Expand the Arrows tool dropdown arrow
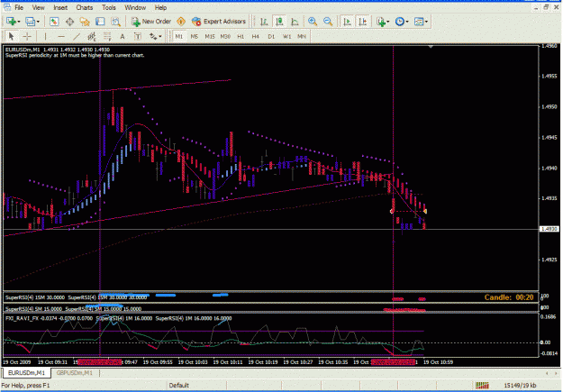563x392 pixels. click(x=160, y=37)
